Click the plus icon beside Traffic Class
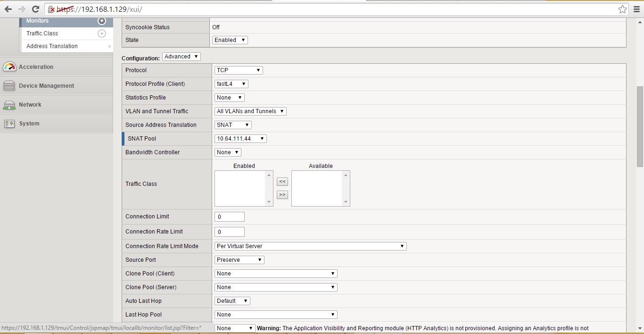The height and width of the screenshot is (334, 644). click(102, 33)
